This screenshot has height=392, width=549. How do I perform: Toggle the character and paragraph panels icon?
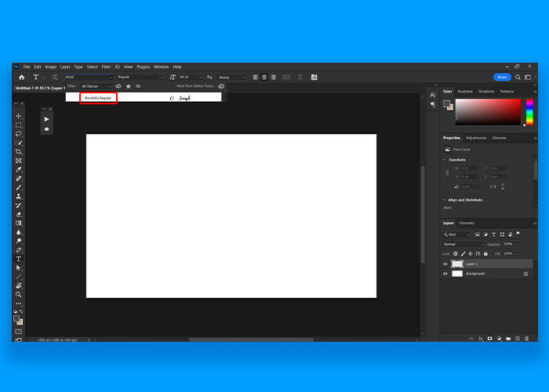pos(314,77)
